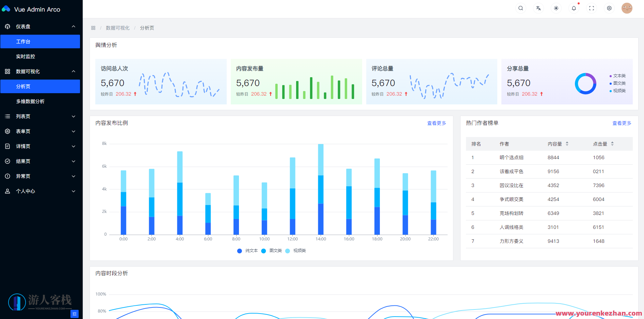Collapse the sidebar using bottom-left icon
This screenshot has width=644, height=319.
(75, 314)
